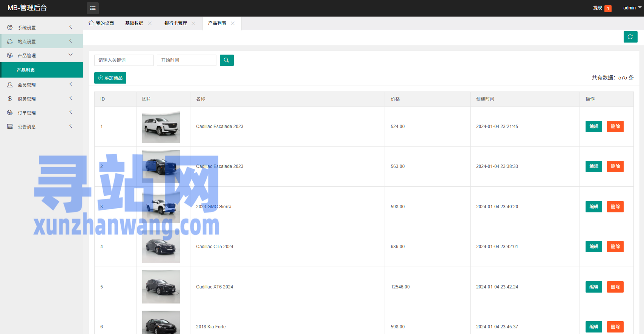Viewport: 644px width, 334px height.
Task: Click the 系统设置 gear icon
Action: (10, 27)
